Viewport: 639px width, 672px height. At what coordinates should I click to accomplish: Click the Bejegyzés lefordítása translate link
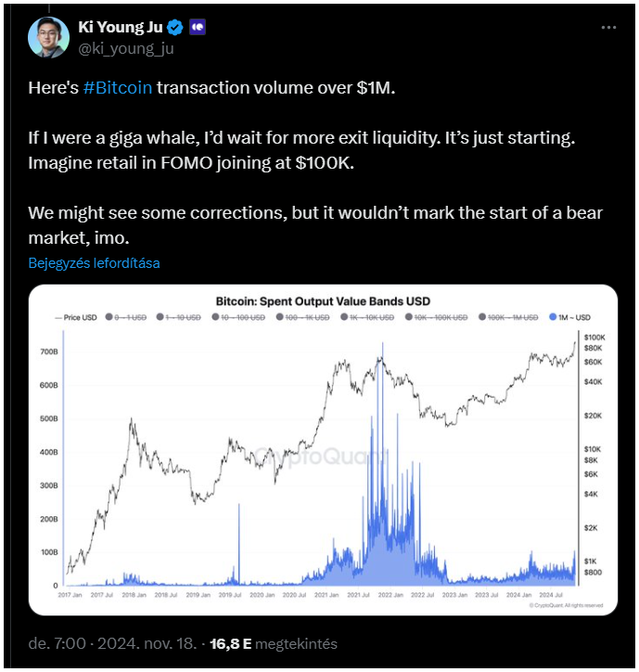[x=94, y=262]
